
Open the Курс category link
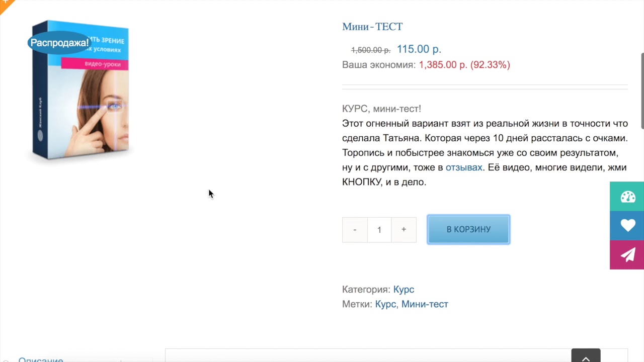tap(404, 290)
